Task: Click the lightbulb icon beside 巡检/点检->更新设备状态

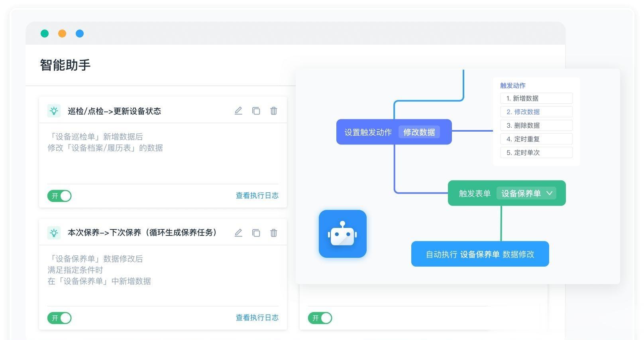Action: [54, 111]
